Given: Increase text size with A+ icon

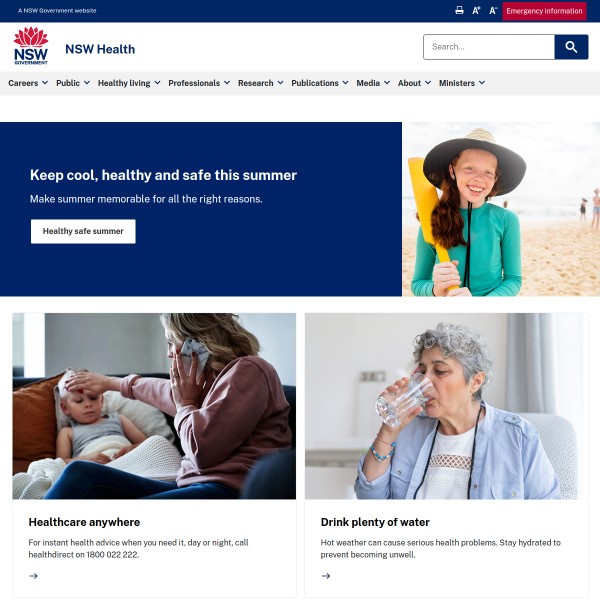Looking at the screenshot, I should pyautogui.click(x=476, y=10).
